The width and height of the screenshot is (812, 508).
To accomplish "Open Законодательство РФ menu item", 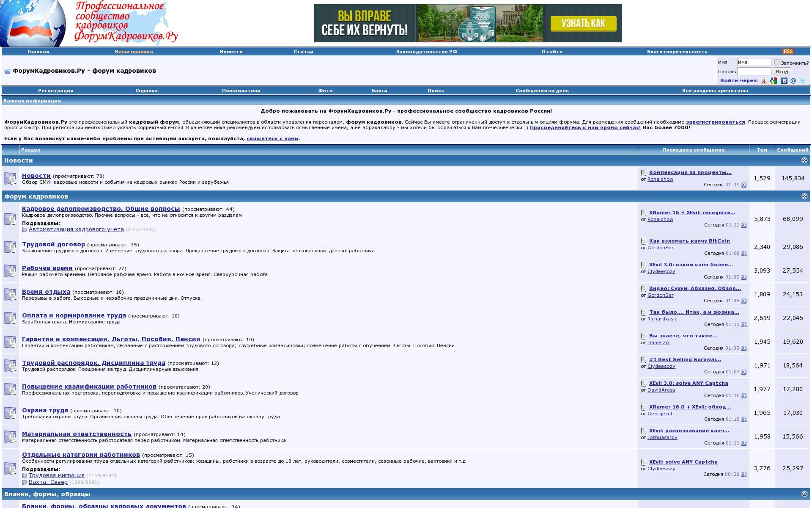I will 426,52.
